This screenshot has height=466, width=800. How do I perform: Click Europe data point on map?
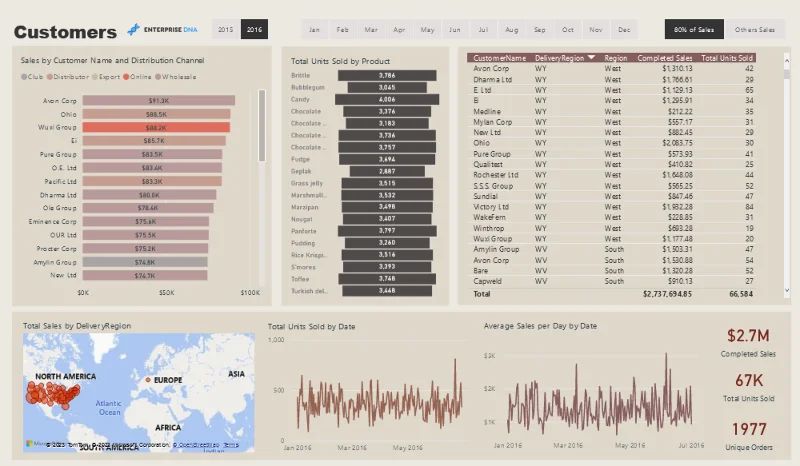point(148,380)
